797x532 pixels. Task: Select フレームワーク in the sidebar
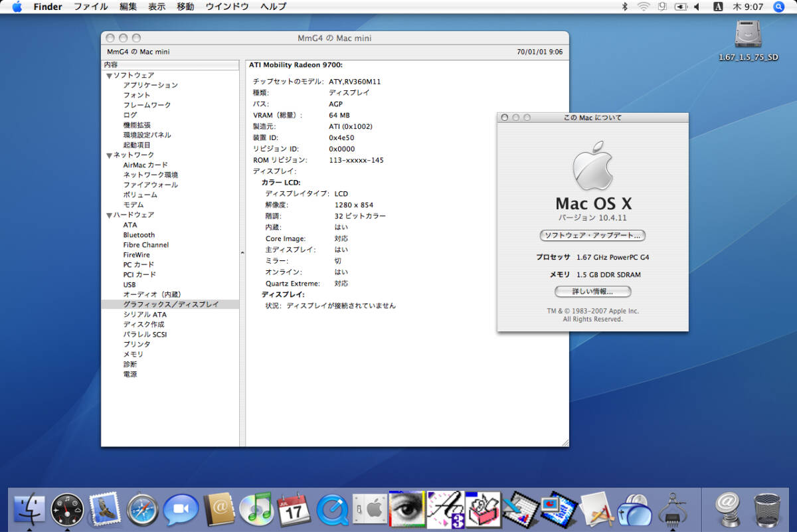(x=147, y=105)
